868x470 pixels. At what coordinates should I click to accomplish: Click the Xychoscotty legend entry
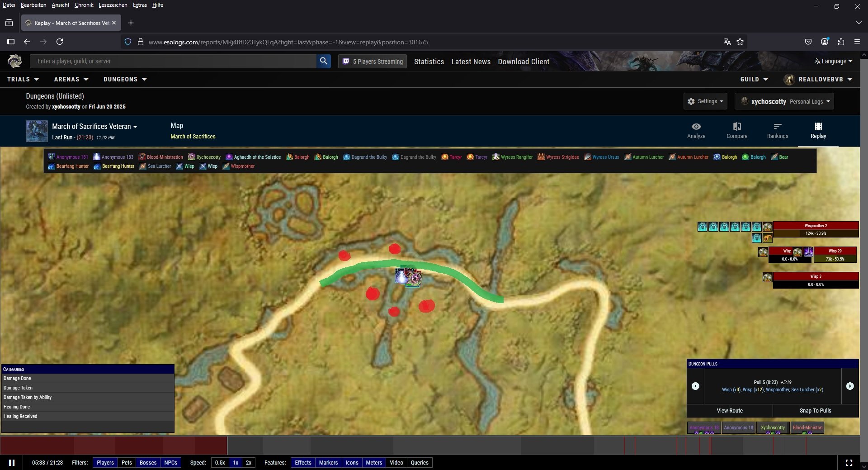pos(204,157)
